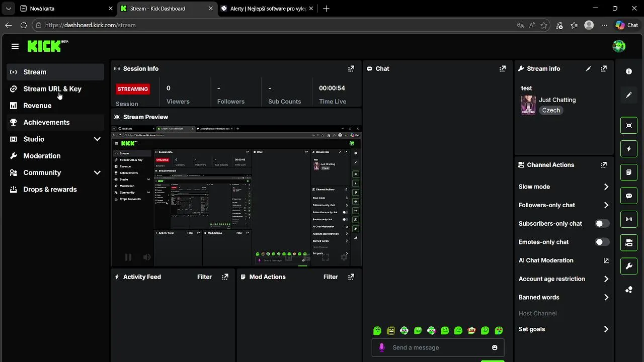Enter fullscreen on the stream preview
This screenshot has height=362, width=644.
pos(326,257)
